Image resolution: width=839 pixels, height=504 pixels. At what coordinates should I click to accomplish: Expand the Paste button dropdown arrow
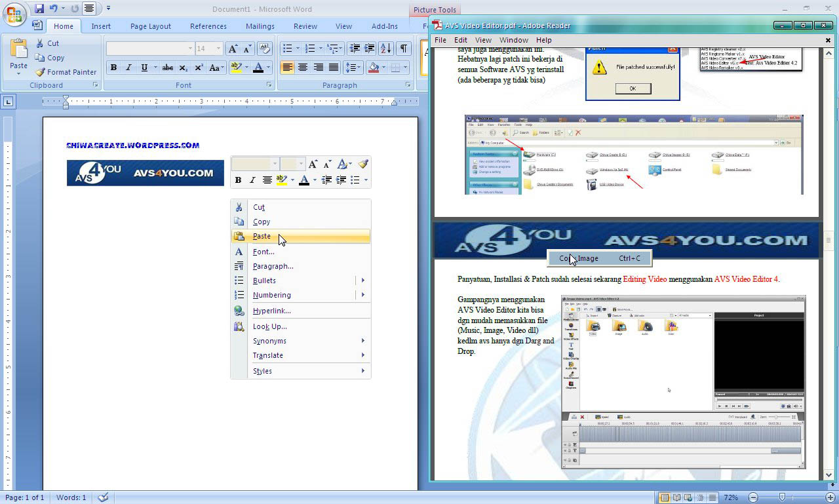19,73
